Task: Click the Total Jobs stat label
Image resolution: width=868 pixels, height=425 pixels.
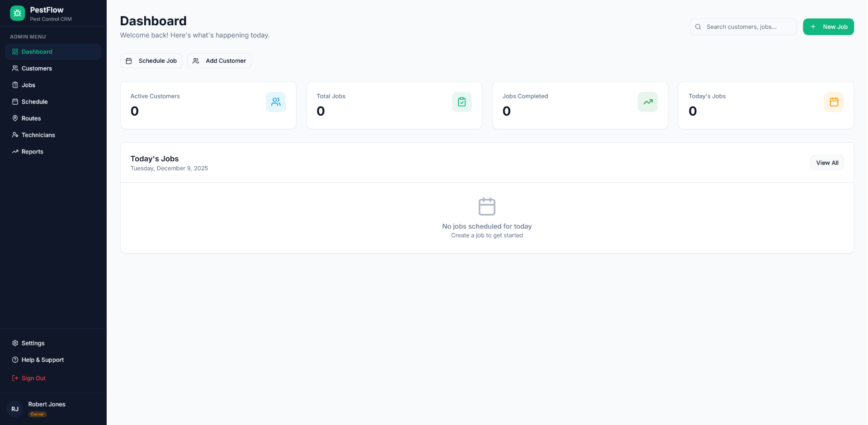Action: point(331,96)
